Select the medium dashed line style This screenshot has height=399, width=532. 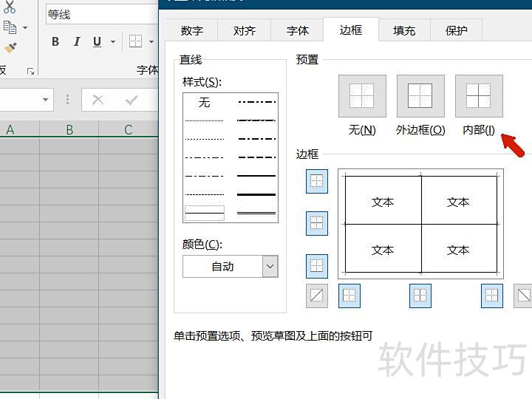click(256, 157)
